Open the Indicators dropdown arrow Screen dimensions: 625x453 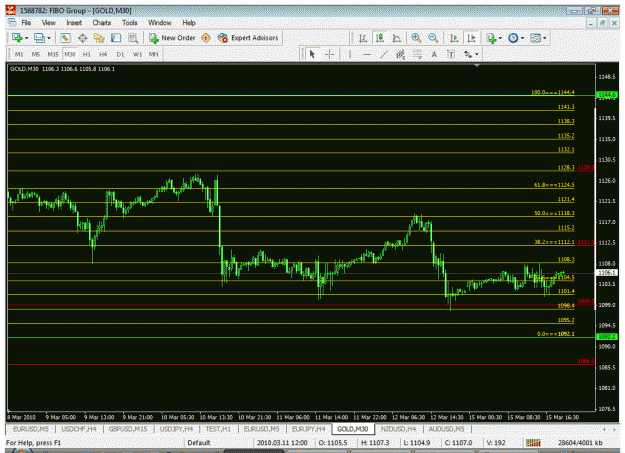pos(500,38)
